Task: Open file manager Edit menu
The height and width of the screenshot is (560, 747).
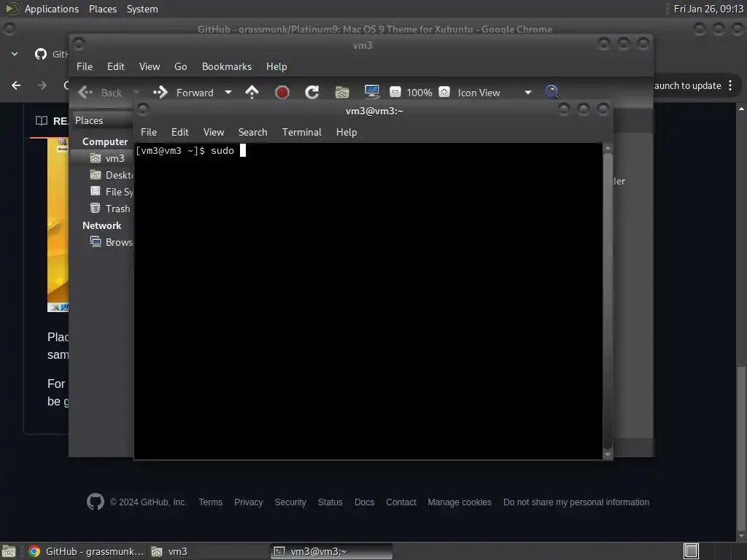Action: pos(115,66)
